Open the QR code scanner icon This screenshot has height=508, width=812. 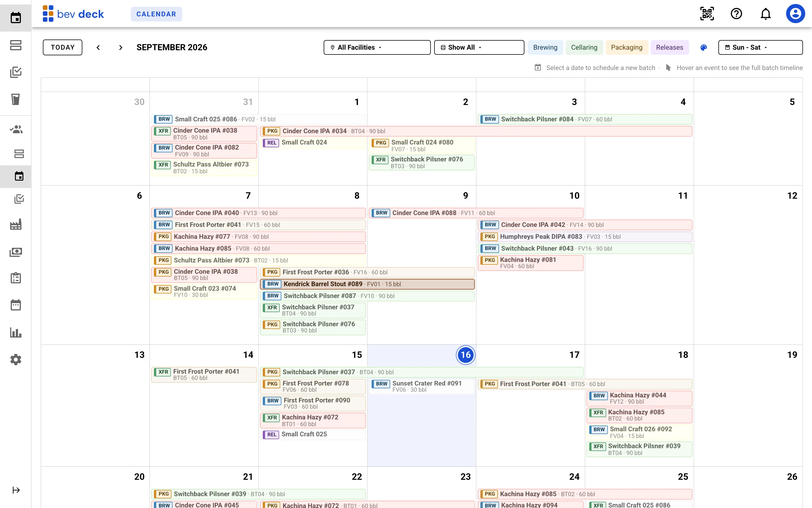pos(707,14)
